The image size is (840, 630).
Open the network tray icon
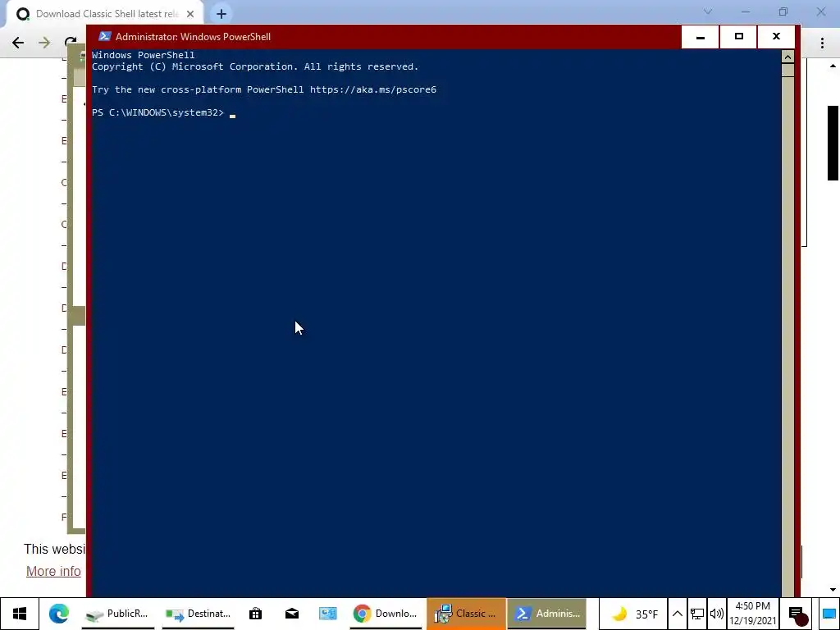(697, 614)
